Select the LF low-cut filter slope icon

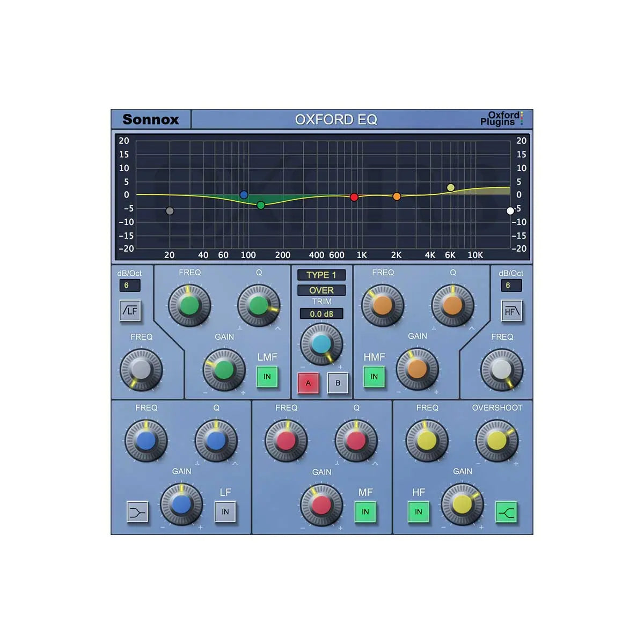coord(130,311)
